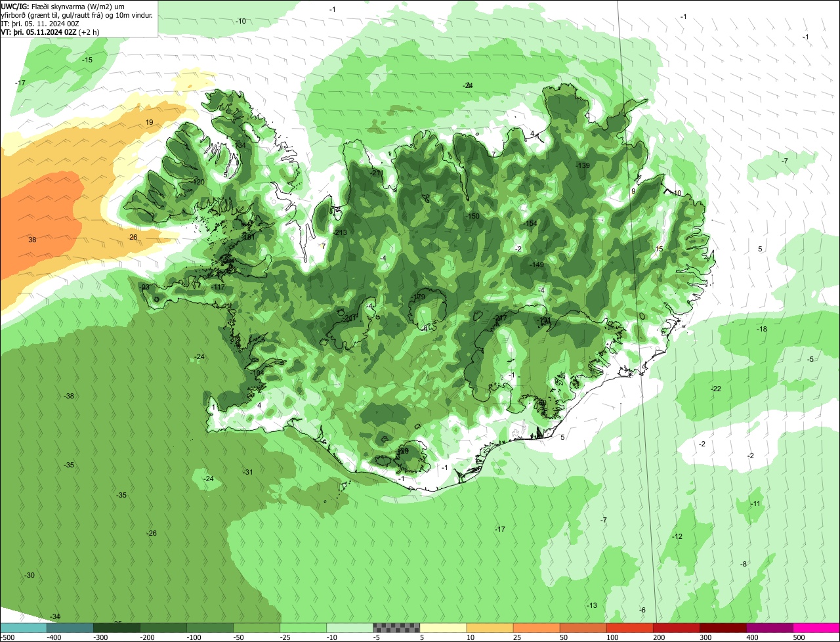The image size is (840, 642).
Task: Click the map value '-211'
Action: tap(376, 173)
